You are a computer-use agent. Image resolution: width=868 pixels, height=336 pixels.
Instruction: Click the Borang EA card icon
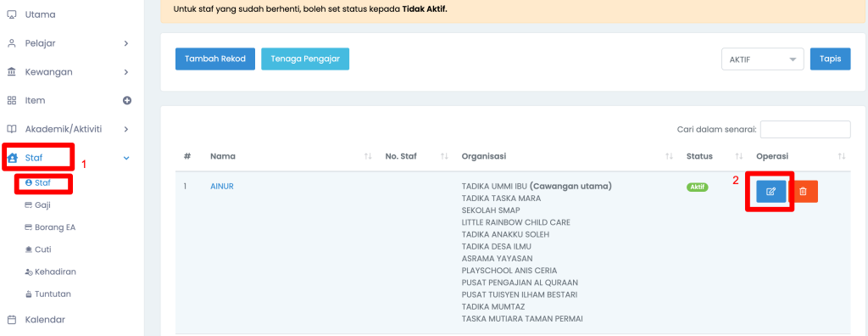click(x=29, y=227)
